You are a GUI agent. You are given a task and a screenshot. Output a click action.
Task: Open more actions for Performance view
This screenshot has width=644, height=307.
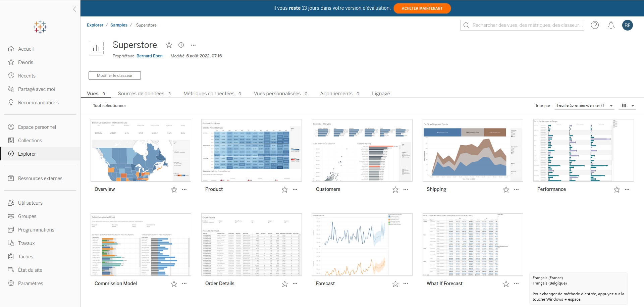(627, 190)
